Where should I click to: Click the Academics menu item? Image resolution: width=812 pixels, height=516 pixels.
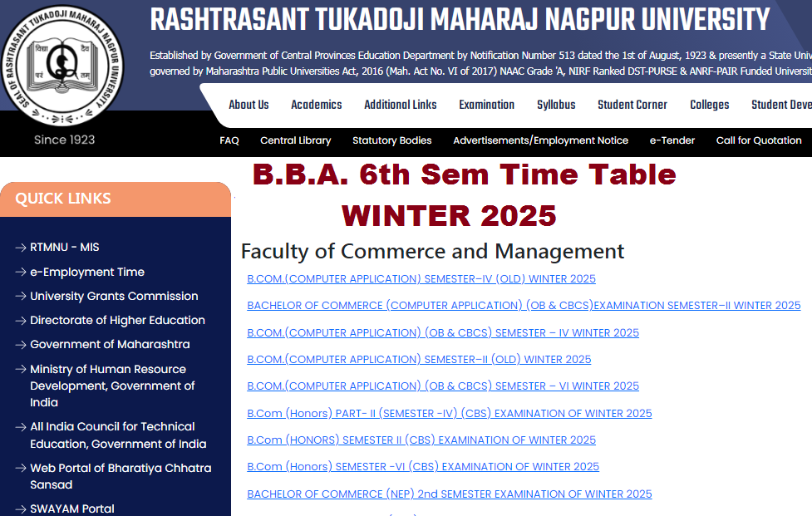[x=316, y=105]
